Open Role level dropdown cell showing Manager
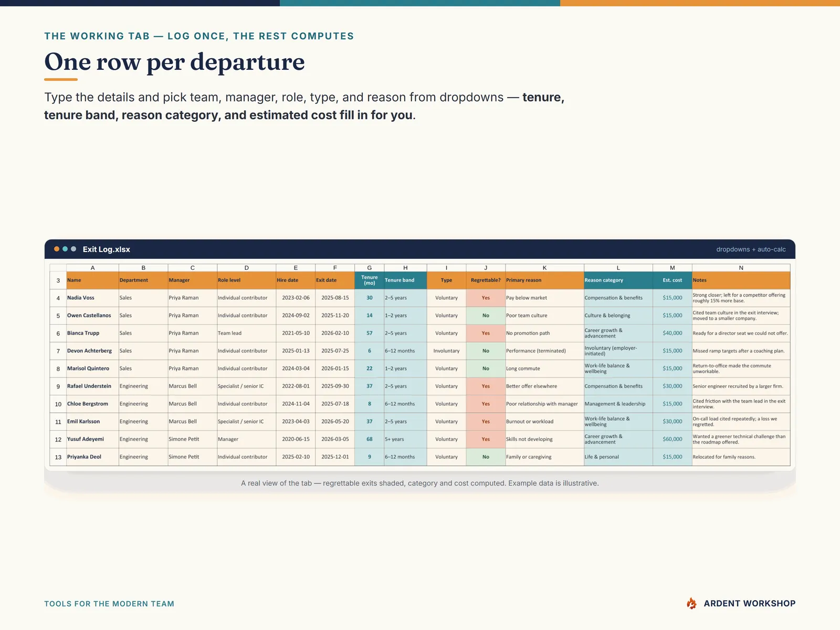The image size is (840, 630). (247, 439)
